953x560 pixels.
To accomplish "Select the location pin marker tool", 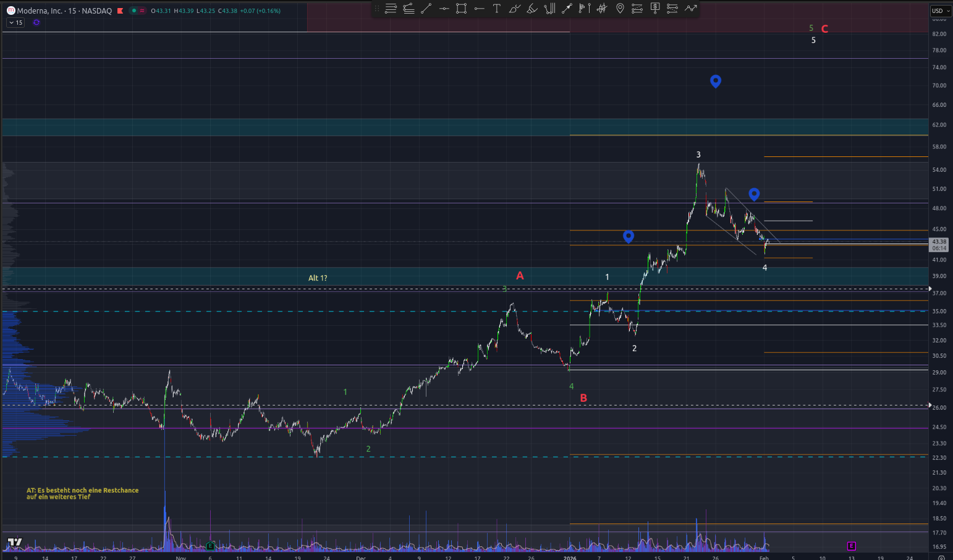I will [620, 9].
